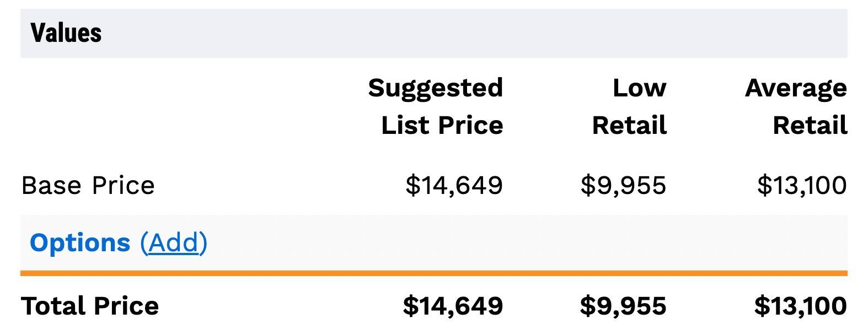Click the blank header cell above Base Price
The image size is (868, 335).
point(165,106)
